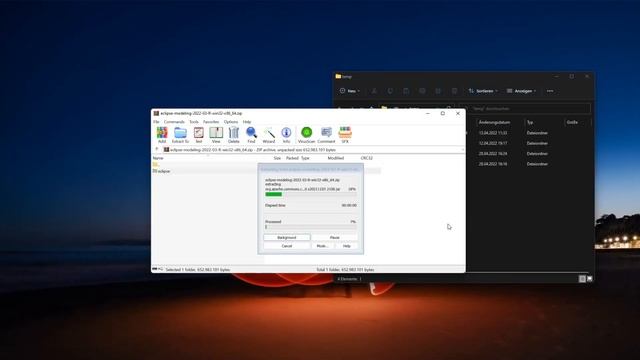The width and height of the screenshot is (640, 360).
Task: Click the Add icon in WinRAR toolbar
Action: [x=162, y=135]
